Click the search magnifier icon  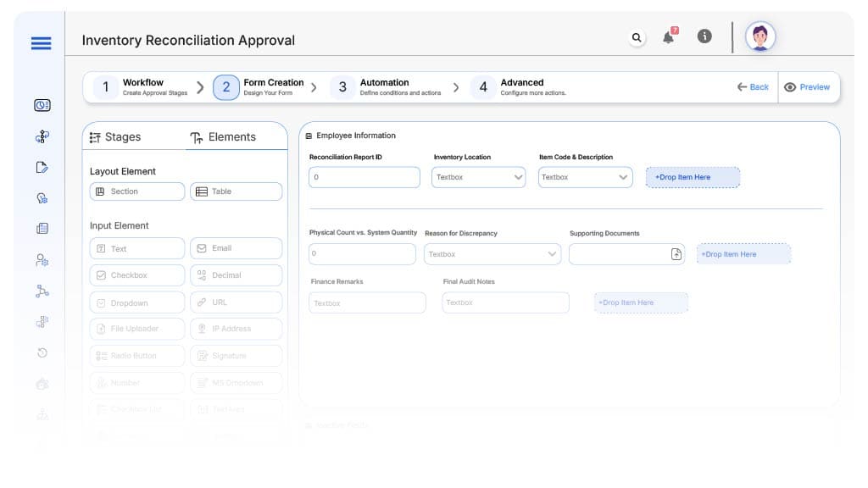point(637,37)
